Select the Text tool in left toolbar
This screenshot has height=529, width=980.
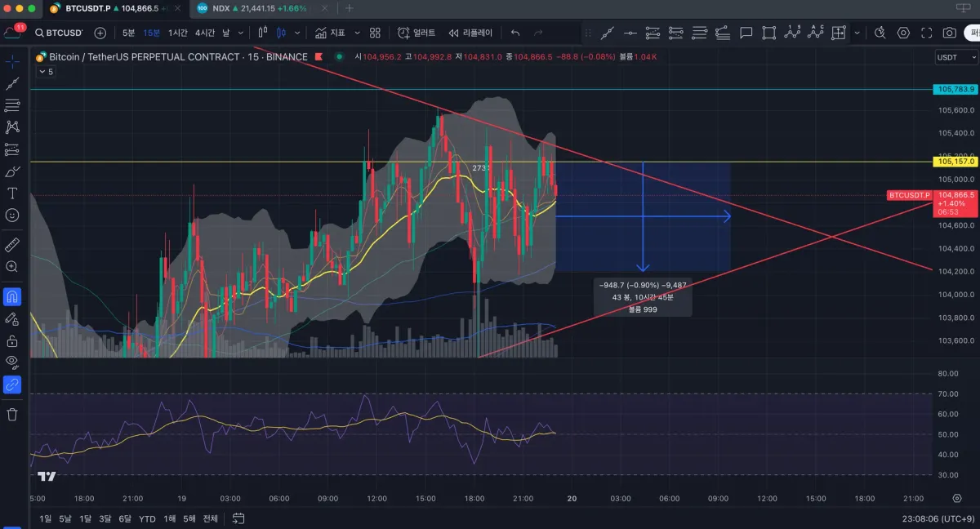[x=12, y=193]
